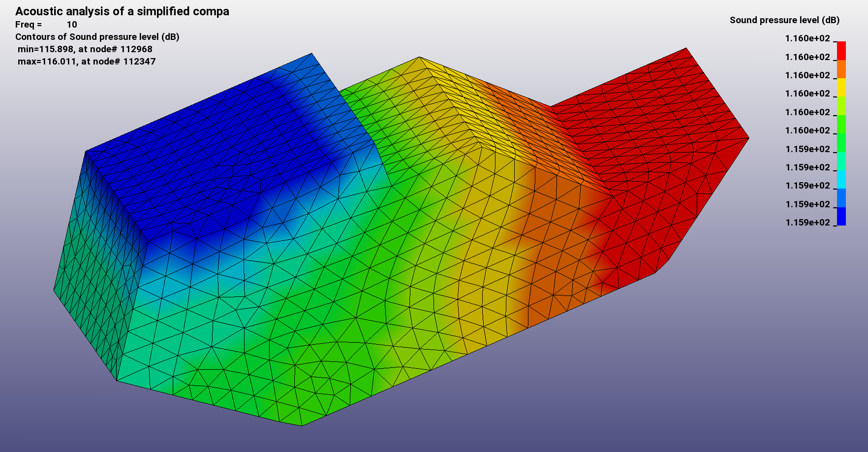Pick the red legend color band
The image size is (868, 452).
click(841, 51)
